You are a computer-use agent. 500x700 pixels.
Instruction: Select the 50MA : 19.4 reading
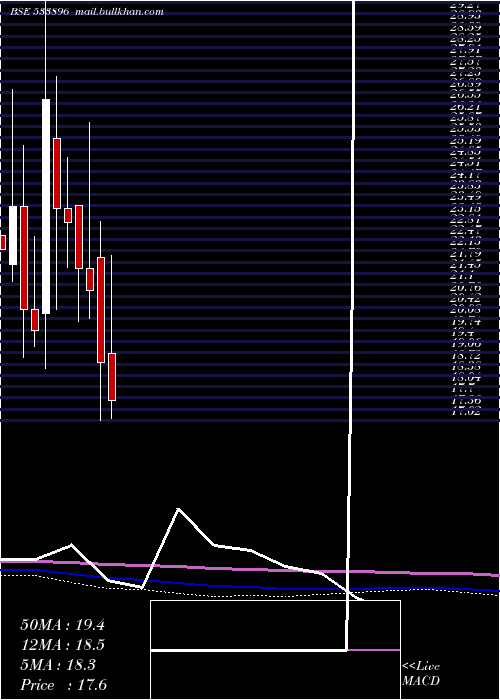pyautogui.click(x=62, y=625)
